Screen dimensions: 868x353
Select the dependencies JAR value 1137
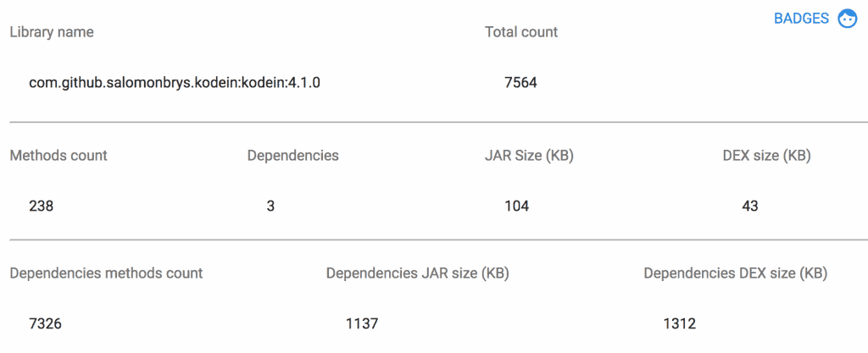[x=362, y=323]
